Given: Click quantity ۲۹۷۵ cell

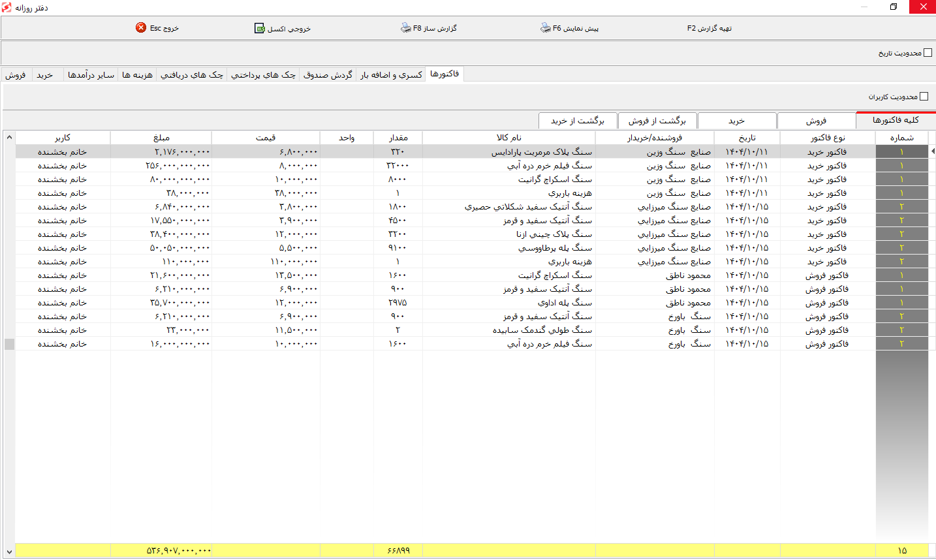Looking at the screenshot, I should click(x=398, y=303).
